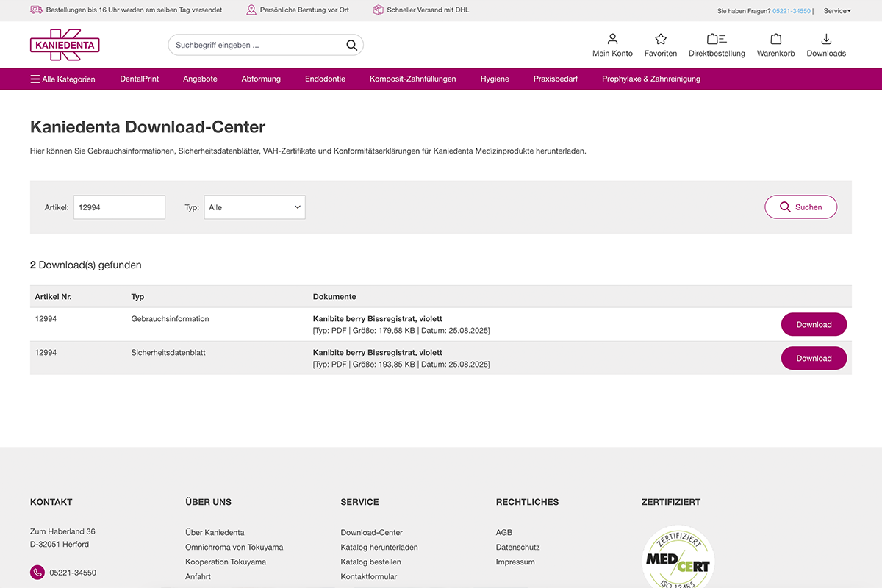Open the Alle Kategorien hamburger menu

(62, 79)
